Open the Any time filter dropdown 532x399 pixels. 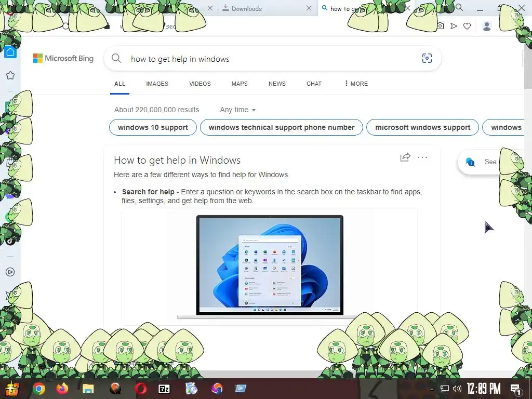237,110
